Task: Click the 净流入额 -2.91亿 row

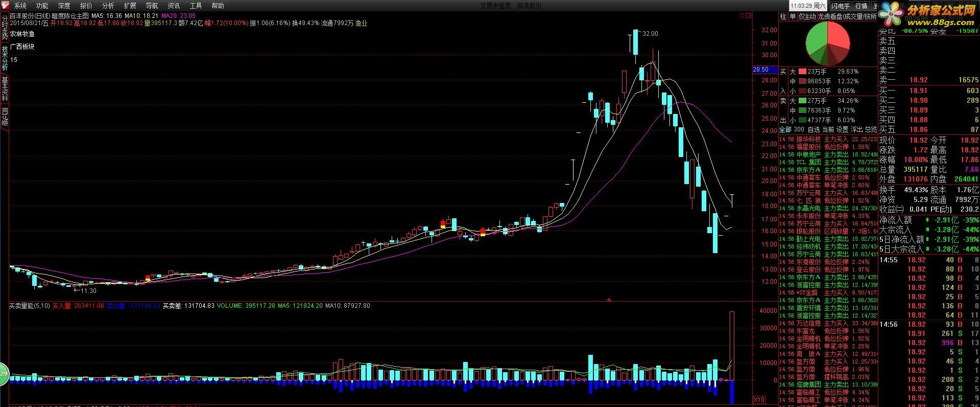Action: coord(929,220)
